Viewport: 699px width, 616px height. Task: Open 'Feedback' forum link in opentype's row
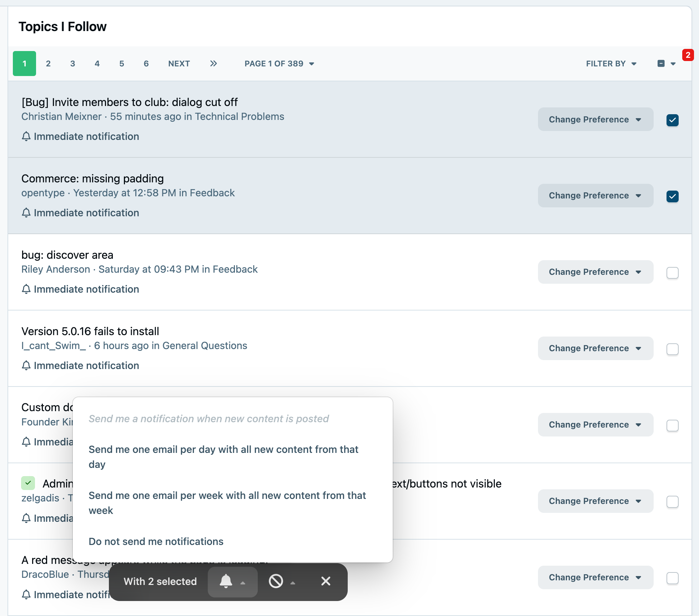pyautogui.click(x=212, y=193)
